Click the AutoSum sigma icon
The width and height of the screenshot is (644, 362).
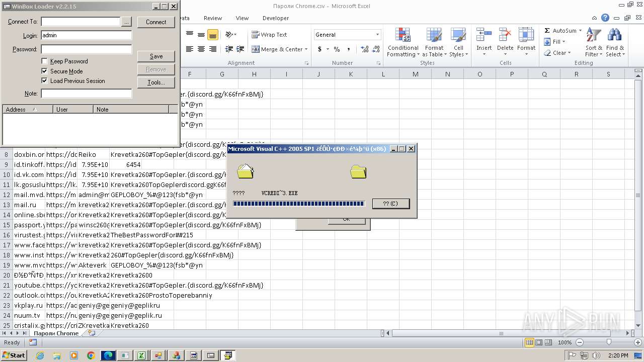point(547,31)
